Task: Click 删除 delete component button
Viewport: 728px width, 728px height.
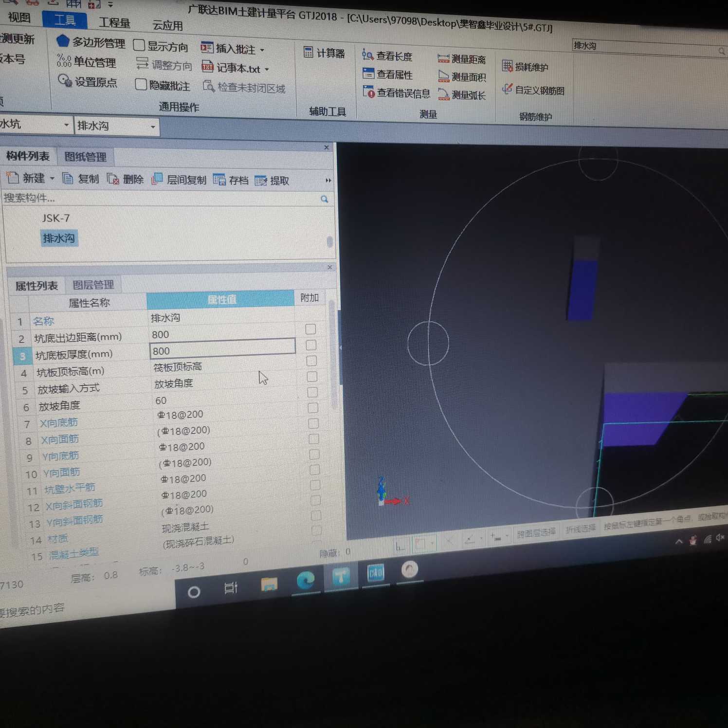Action: point(125,180)
